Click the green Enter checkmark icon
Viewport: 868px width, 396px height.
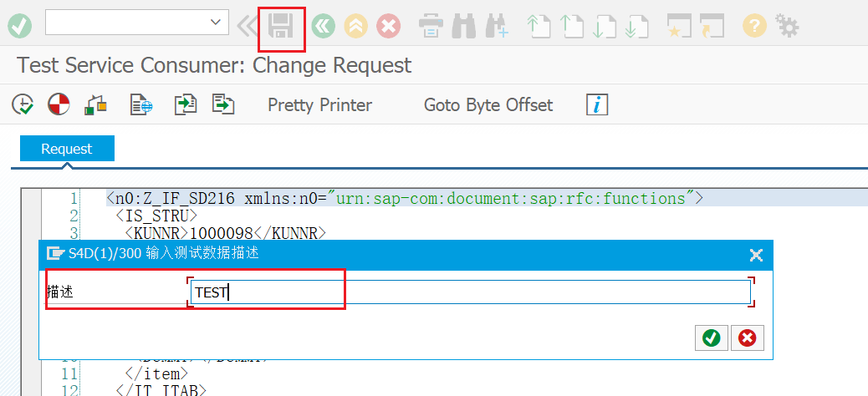coord(19,26)
